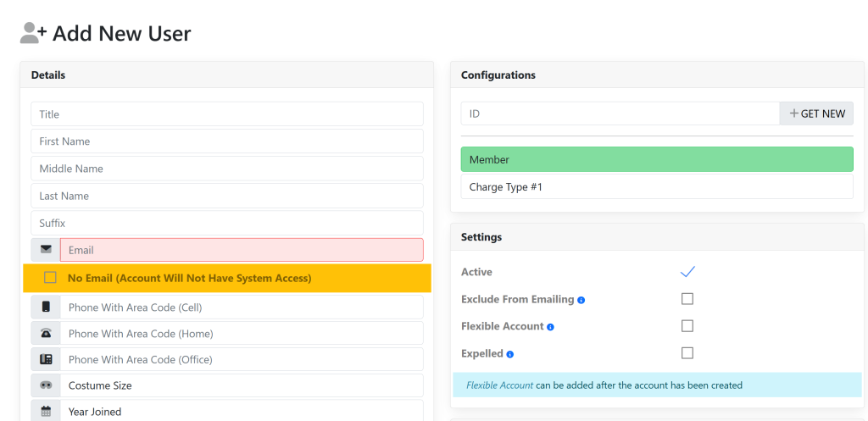Click the cell phone icon

(x=46, y=307)
